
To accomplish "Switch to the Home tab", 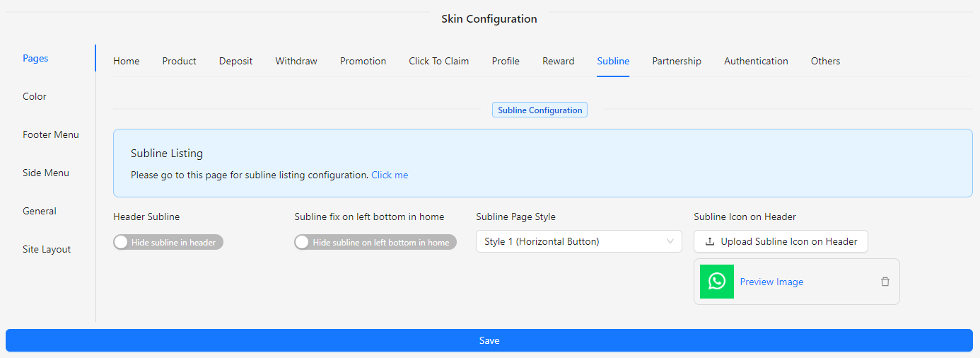I will (127, 61).
